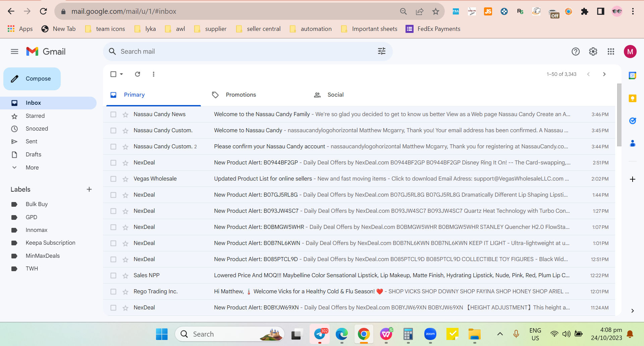Open the 'seller central' bookmark folder
This screenshot has height=346, width=644.
(258, 29)
